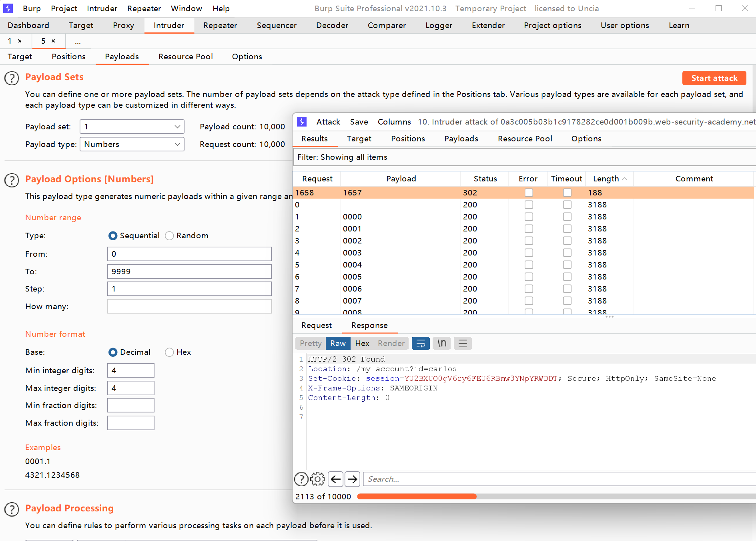Open Payload Options help icon

[12, 180]
